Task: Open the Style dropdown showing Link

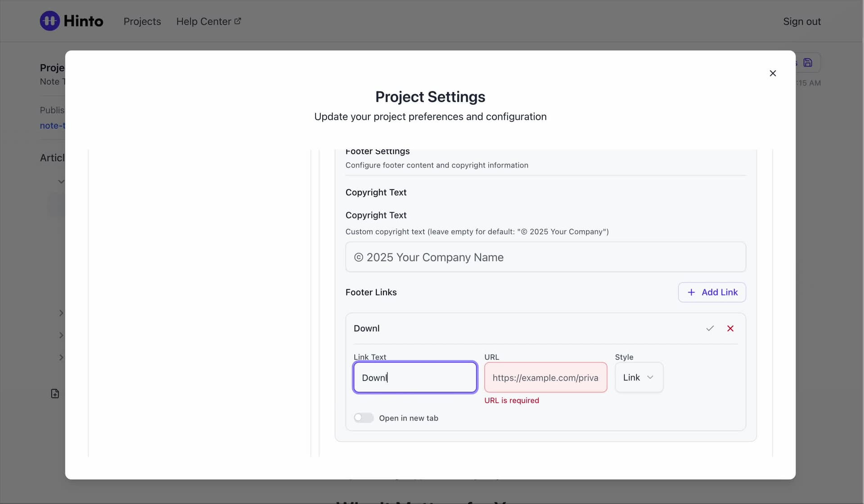Action: pyautogui.click(x=639, y=378)
